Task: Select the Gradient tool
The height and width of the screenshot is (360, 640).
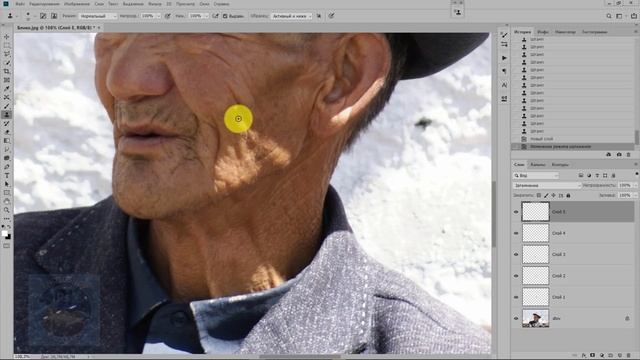Action: pyautogui.click(x=7, y=141)
